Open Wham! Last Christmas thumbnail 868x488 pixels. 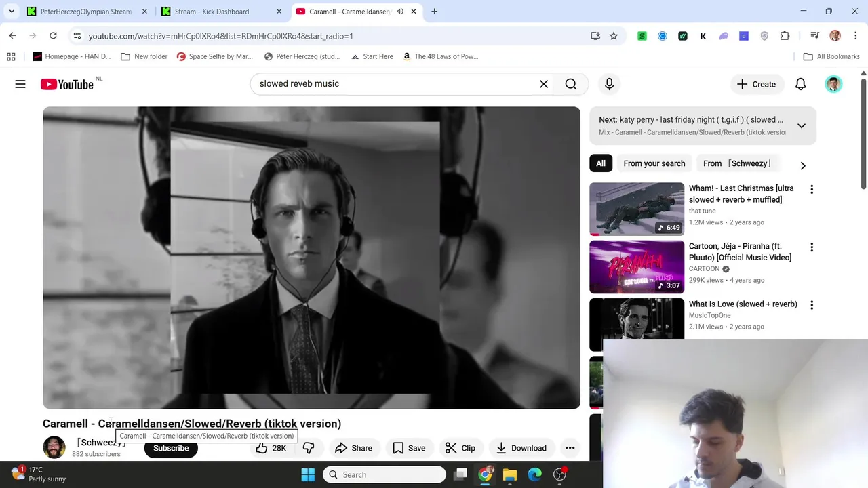coord(637,209)
